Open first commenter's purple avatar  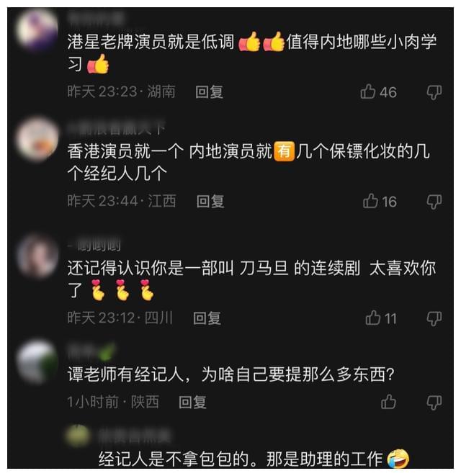click(x=37, y=30)
